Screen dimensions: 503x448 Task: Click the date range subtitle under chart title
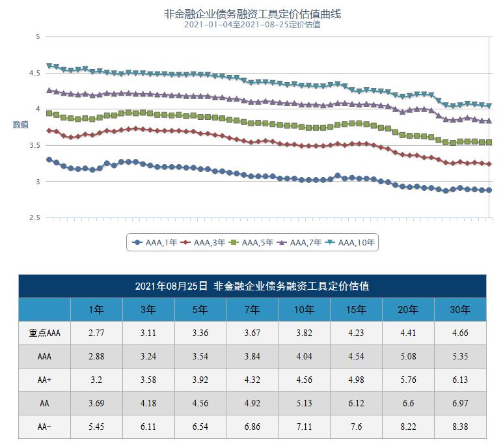(252, 25)
